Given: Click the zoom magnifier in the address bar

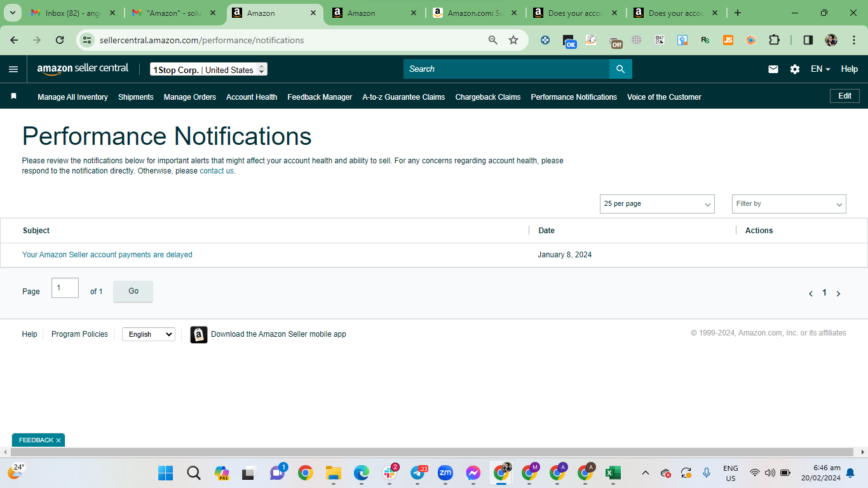Looking at the screenshot, I should pos(493,40).
